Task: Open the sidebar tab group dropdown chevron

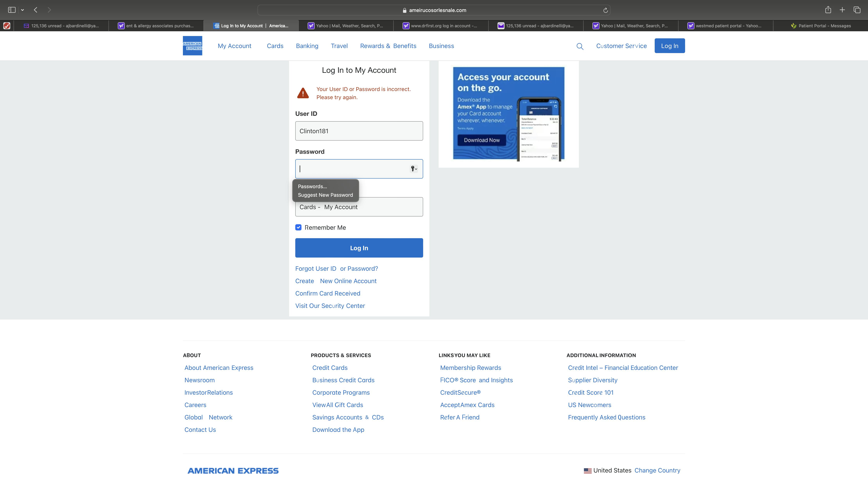Action: [23, 10]
